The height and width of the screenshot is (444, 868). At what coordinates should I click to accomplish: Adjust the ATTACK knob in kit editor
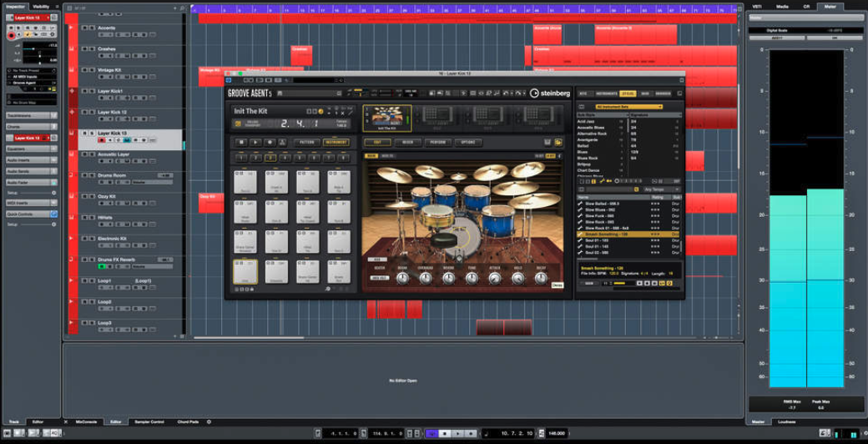point(495,277)
